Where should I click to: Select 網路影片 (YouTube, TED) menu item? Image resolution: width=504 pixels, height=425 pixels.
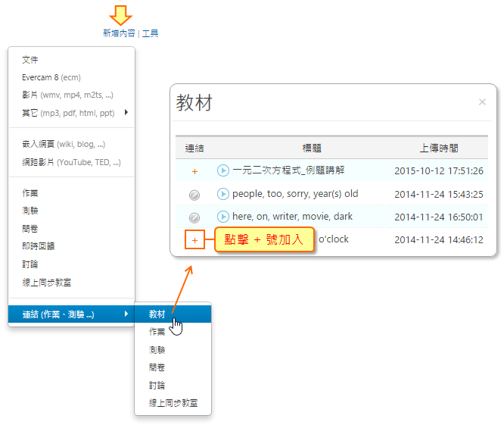pos(71,162)
